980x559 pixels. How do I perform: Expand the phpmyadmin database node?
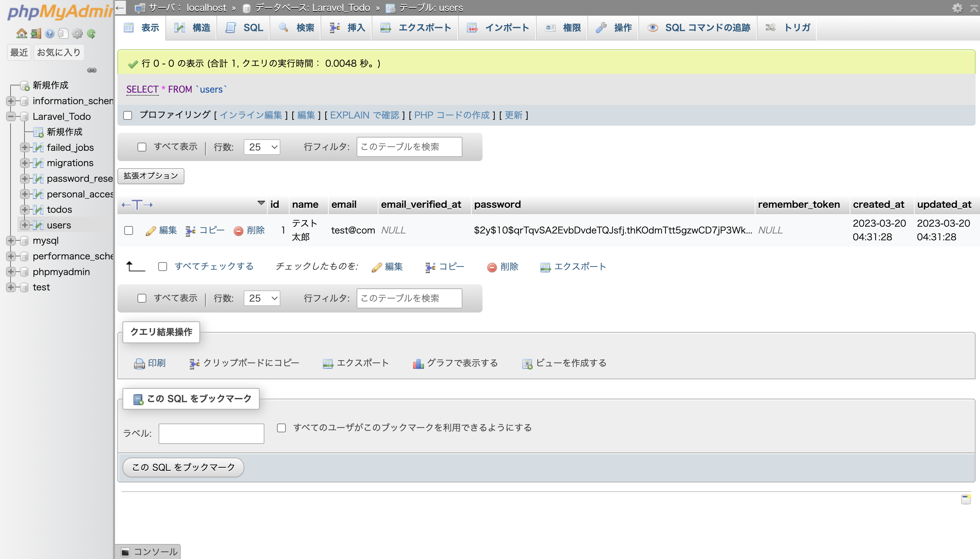(11, 272)
